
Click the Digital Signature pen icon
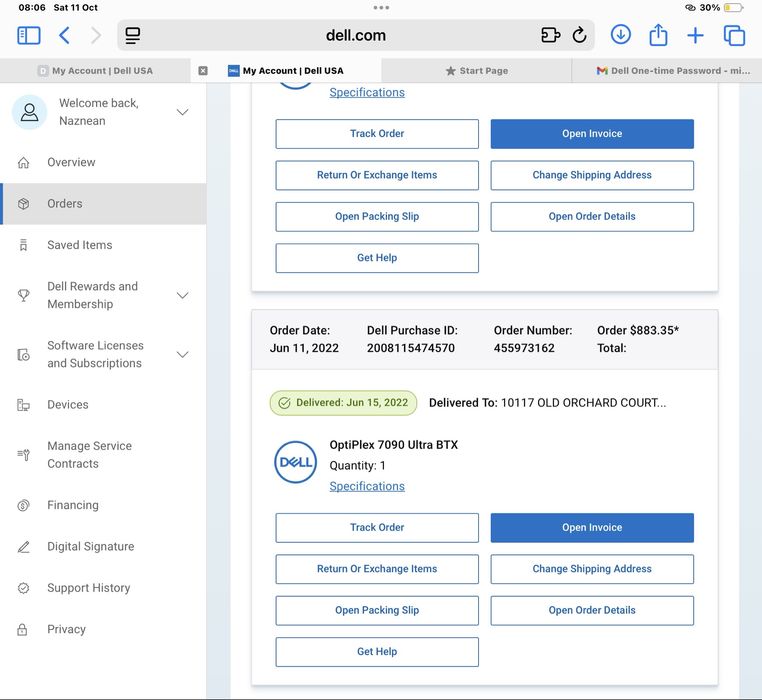pos(23,546)
